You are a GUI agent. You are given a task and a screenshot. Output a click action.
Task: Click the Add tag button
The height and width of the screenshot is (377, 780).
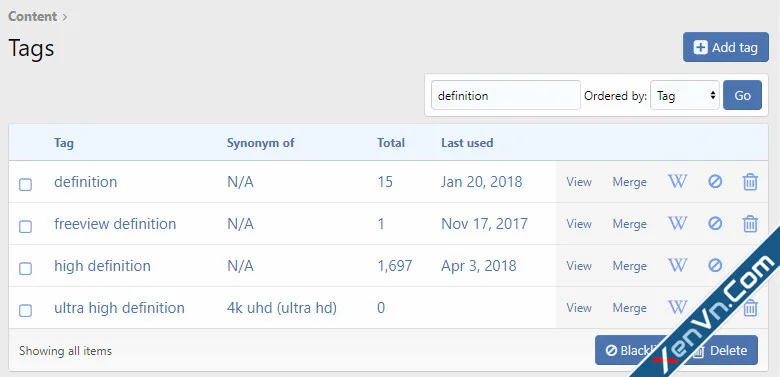(x=726, y=47)
